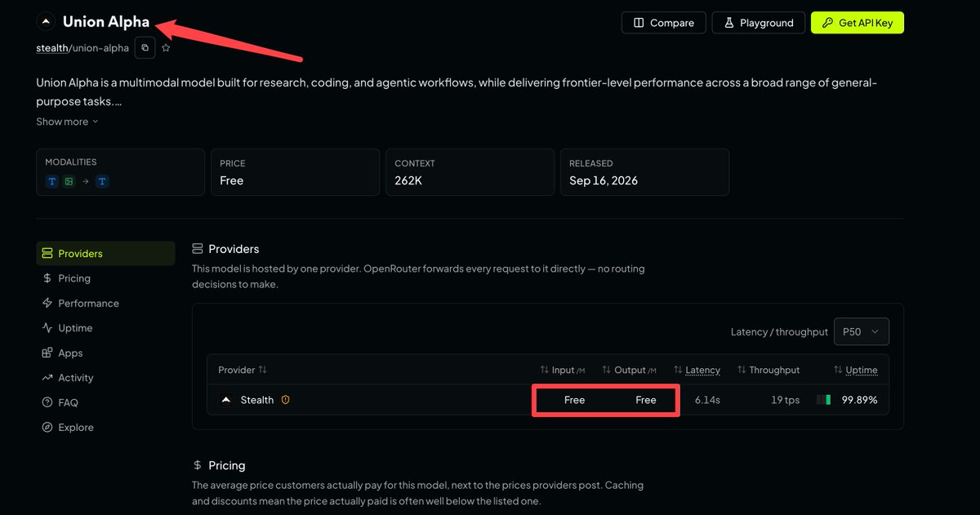Sort the table by Latency
The height and width of the screenshot is (515, 980).
tap(697, 370)
